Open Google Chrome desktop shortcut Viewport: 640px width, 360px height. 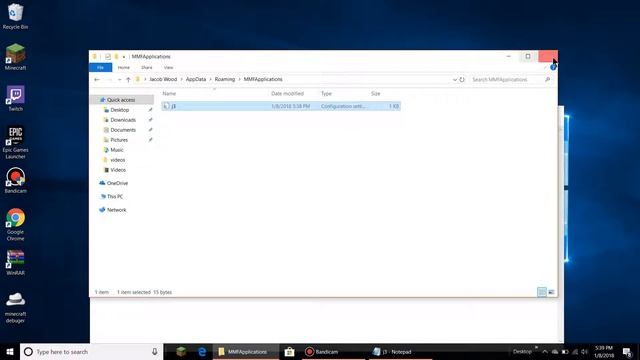(16, 224)
